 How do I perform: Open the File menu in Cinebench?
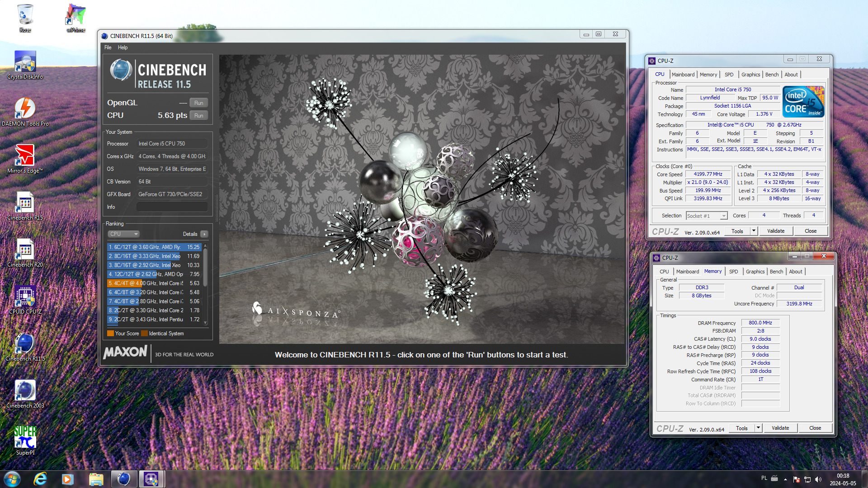[x=108, y=47]
